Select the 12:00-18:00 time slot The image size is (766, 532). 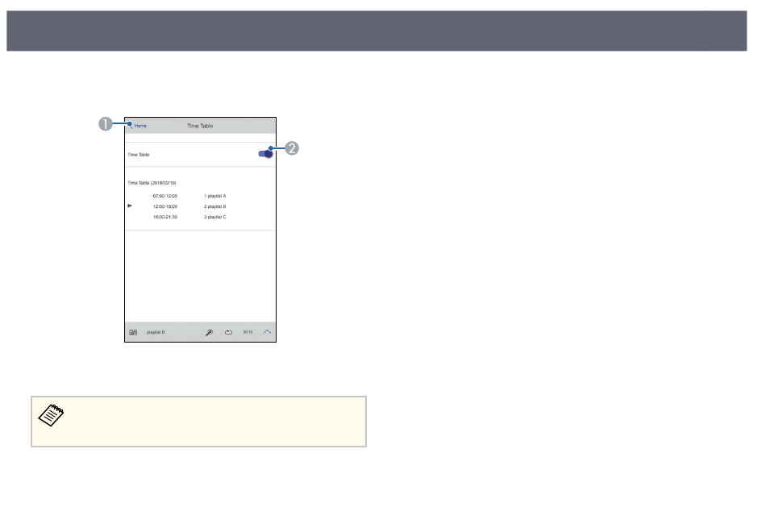coord(165,206)
